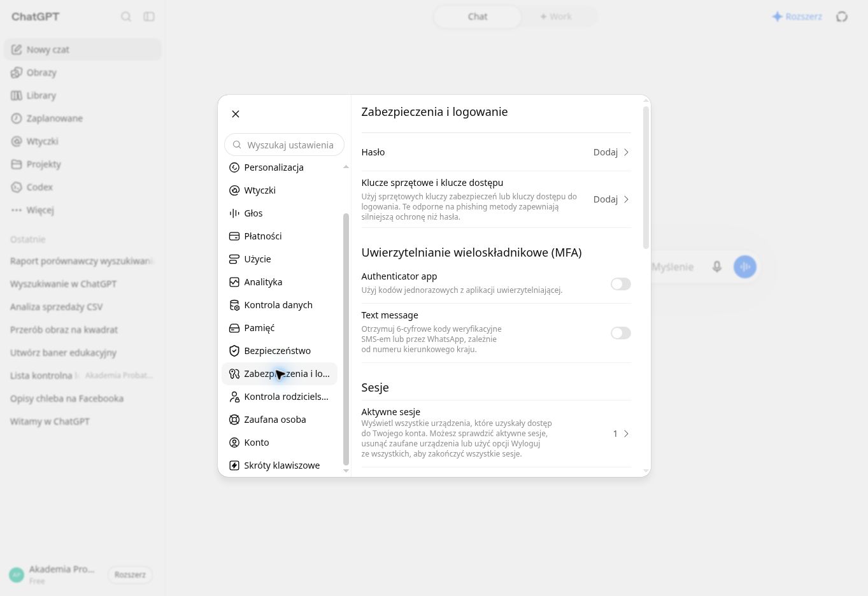The width and height of the screenshot is (868, 596).
Task: Open the Analityka chart icon
Action: click(x=234, y=282)
